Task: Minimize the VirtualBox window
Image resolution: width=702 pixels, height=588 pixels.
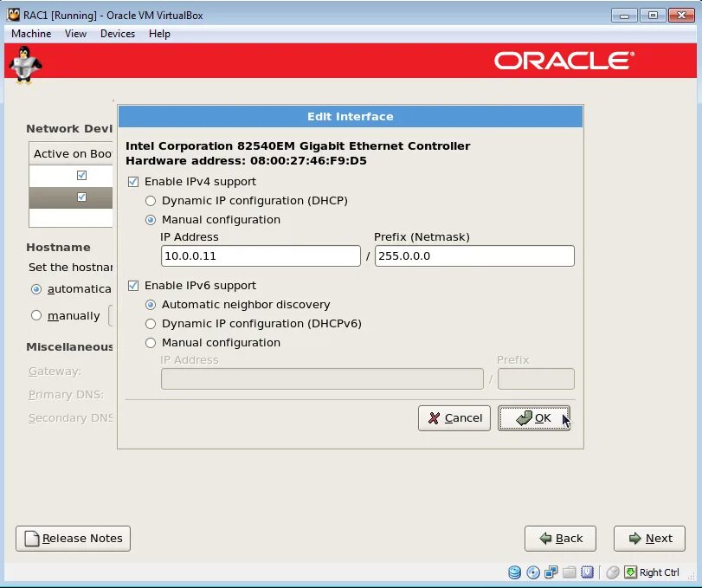Action: (625, 16)
